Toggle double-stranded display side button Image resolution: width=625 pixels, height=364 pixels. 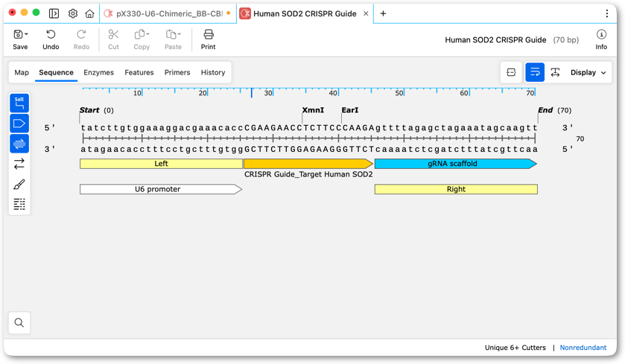(19, 144)
